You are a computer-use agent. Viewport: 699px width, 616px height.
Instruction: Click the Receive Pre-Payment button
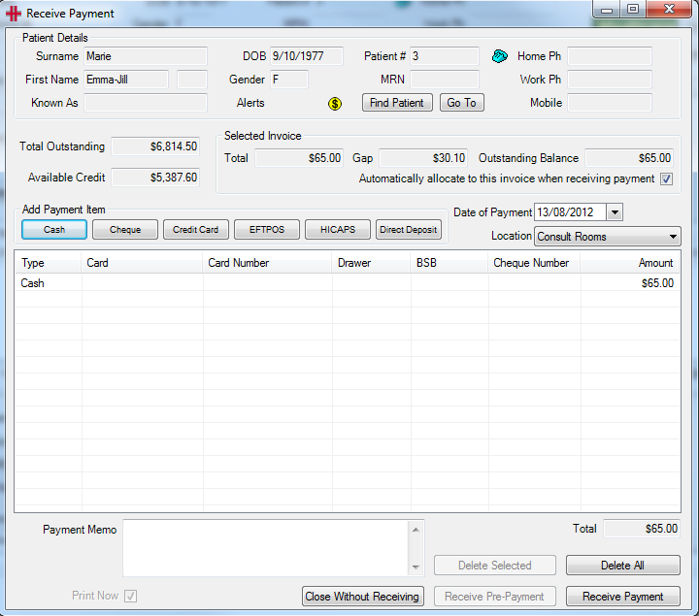pyautogui.click(x=495, y=597)
